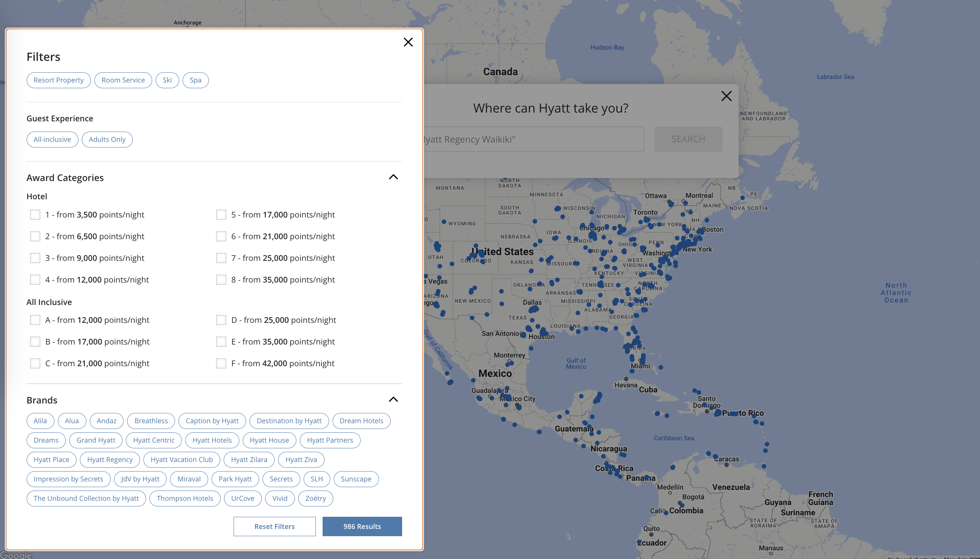Screen dimensions: 980x559
Task: Choose the All-inclusive guest experience chip
Action: pyautogui.click(x=52, y=139)
